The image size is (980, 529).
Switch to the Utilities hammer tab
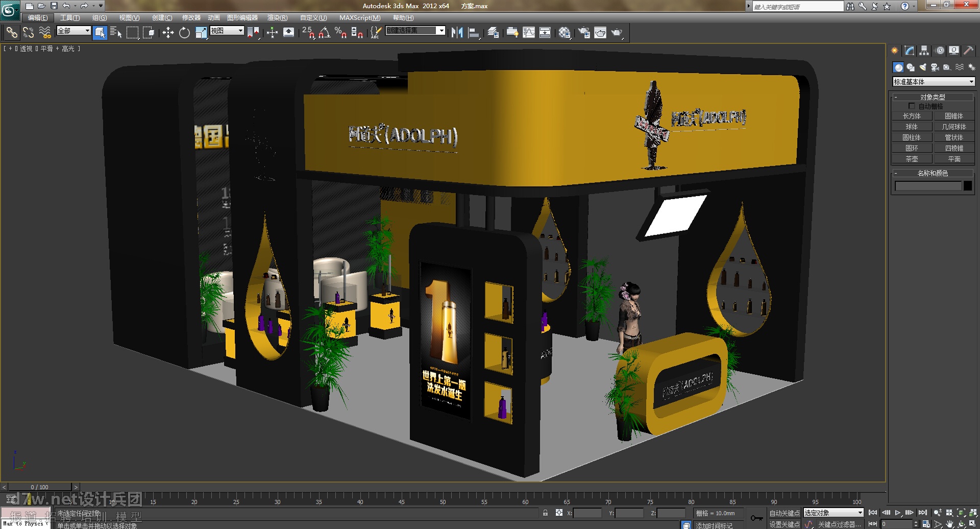pos(968,51)
